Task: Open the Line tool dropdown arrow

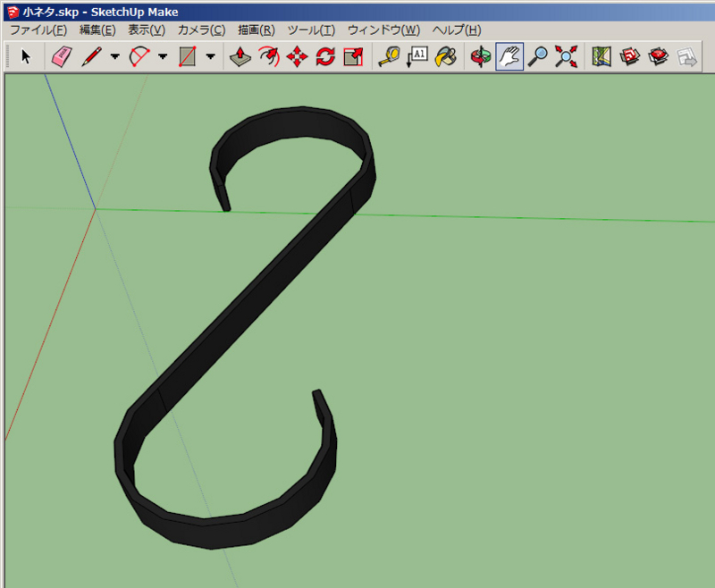Action: (114, 56)
